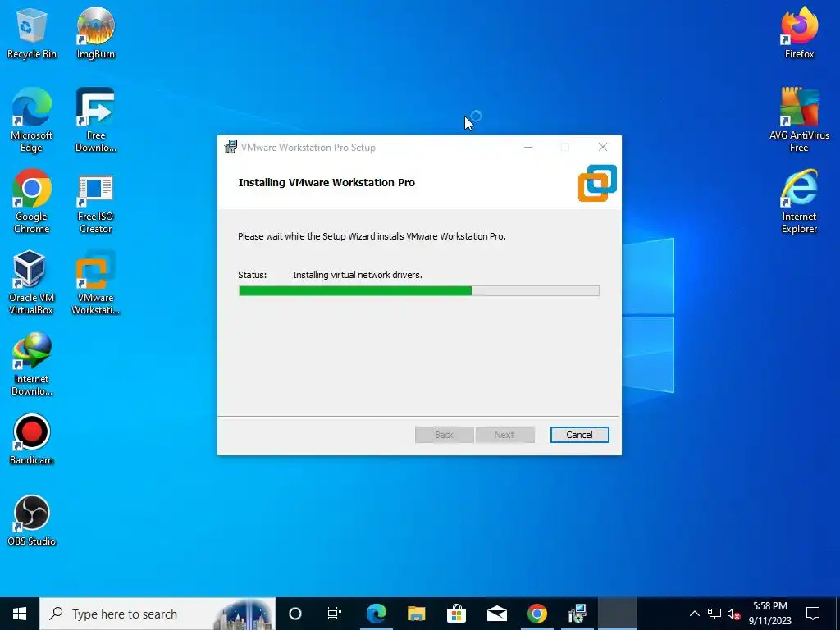Select the AVG AntiVirus Free desktop icon

point(799,121)
